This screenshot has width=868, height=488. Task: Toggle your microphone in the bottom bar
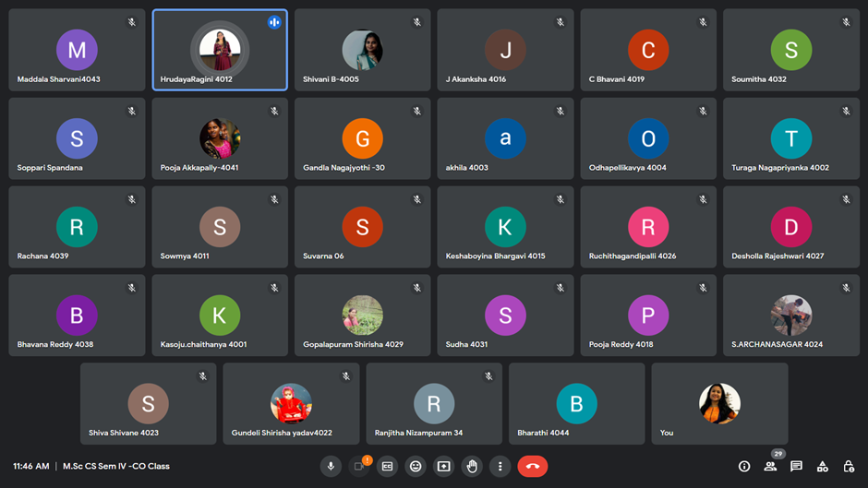331,467
